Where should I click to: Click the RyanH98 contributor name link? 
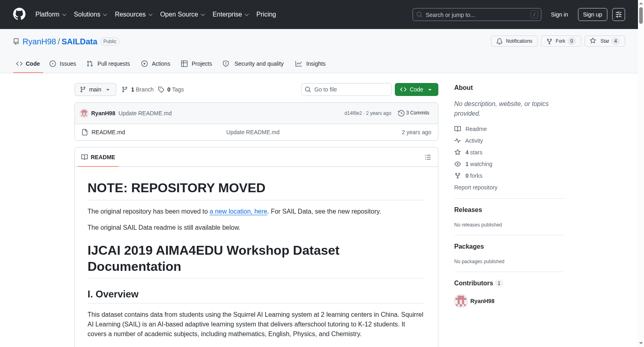[482, 301]
